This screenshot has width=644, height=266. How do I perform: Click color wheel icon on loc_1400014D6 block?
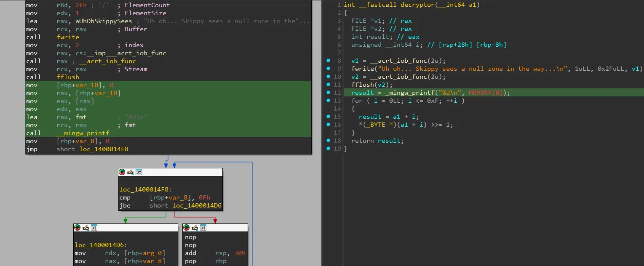pos(77,228)
